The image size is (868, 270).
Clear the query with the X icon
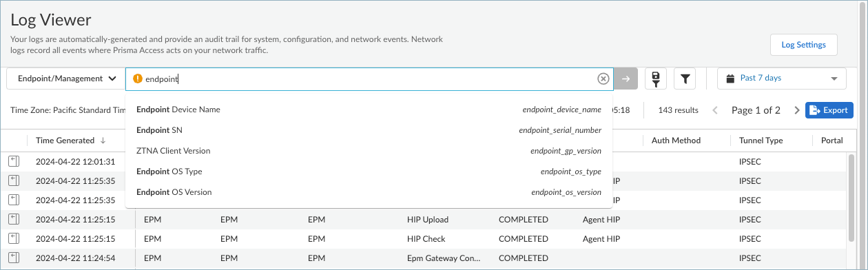click(603, 79)
